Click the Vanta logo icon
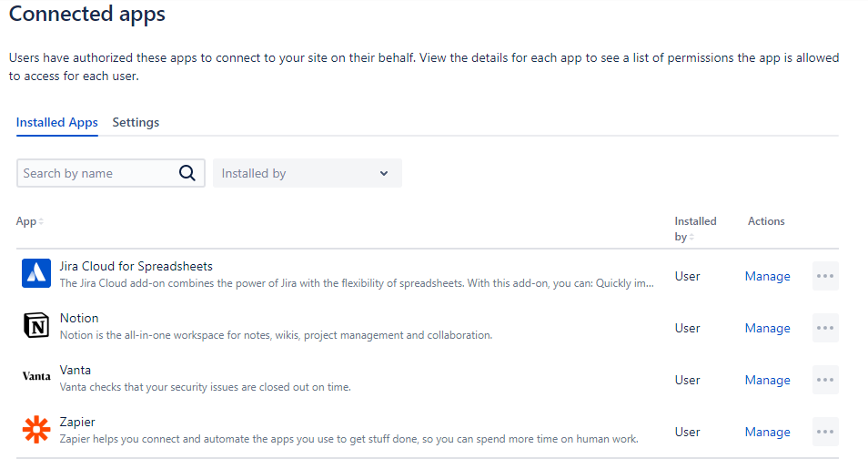 (x=36, y=376)
